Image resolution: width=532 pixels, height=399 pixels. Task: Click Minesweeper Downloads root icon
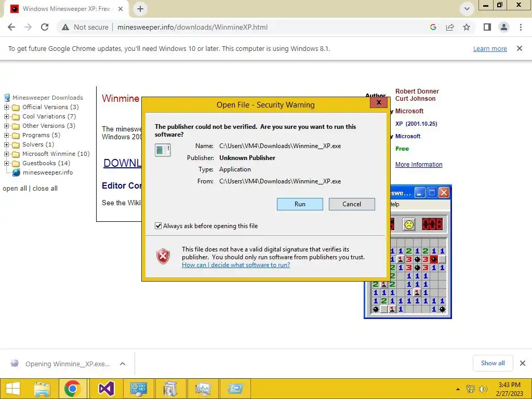coord(7,98)
